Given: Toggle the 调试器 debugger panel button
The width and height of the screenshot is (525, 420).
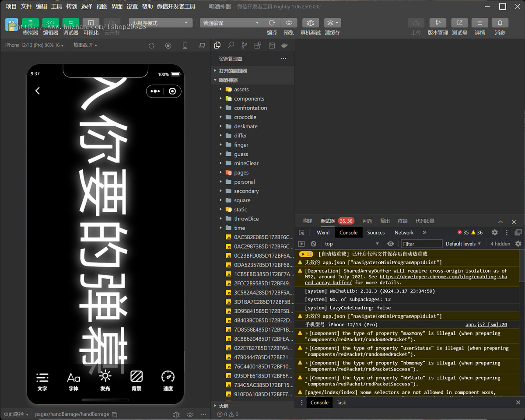Looking at the screenshot, I should click(71, 23).
